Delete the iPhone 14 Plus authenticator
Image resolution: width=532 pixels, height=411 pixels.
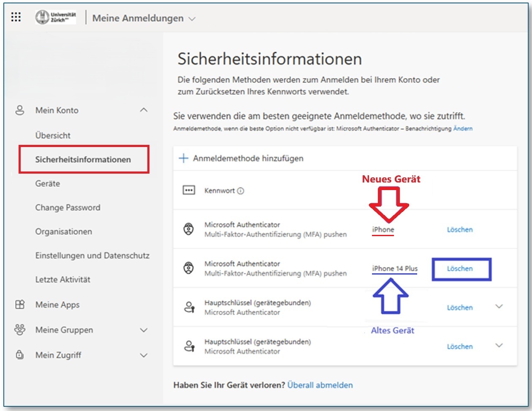click(460, 269)
